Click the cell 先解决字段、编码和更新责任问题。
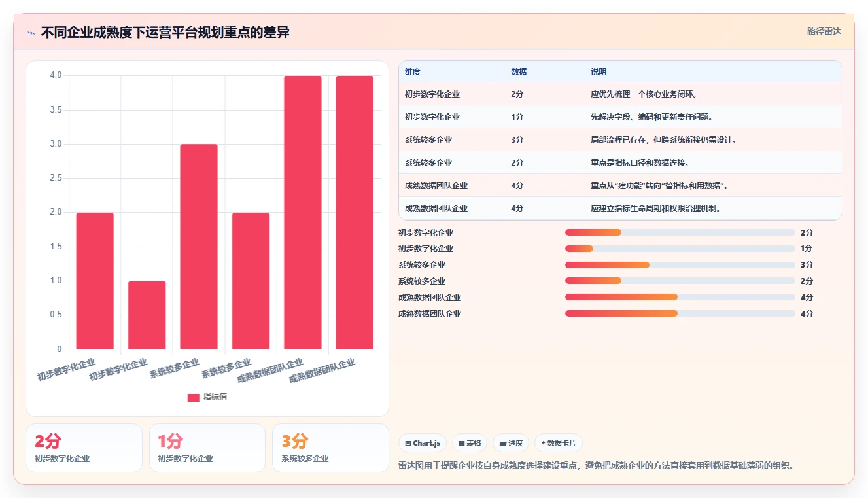 point(651,117)
